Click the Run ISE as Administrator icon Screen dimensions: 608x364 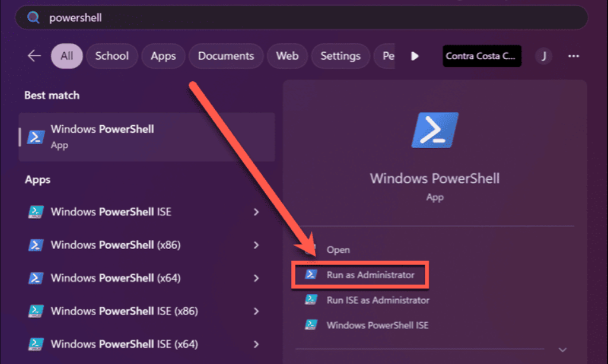point(311,300)
